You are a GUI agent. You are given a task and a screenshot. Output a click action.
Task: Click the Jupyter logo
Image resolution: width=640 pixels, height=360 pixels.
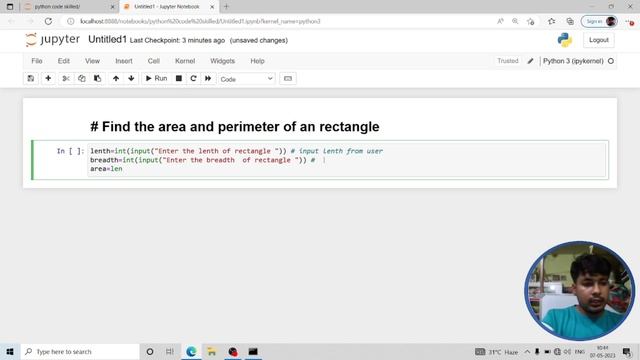52,40
